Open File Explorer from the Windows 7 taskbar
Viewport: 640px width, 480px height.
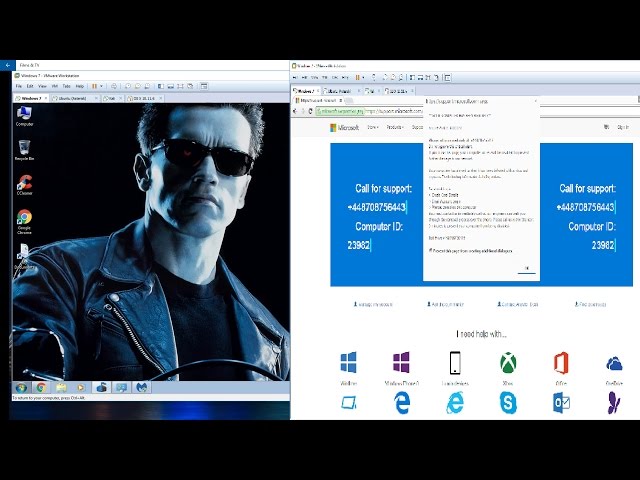tap(61, 387)
